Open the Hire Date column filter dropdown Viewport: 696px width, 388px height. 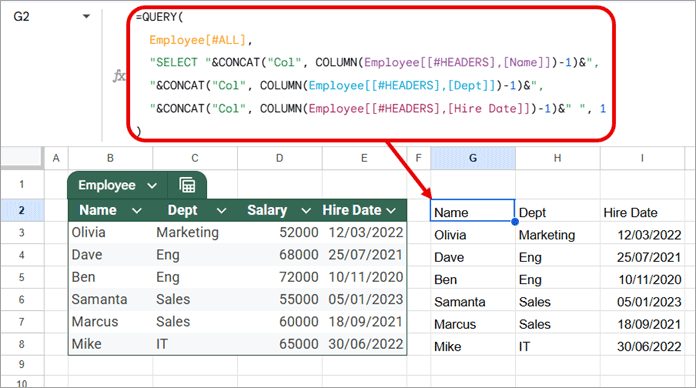[x=391, y=210]
